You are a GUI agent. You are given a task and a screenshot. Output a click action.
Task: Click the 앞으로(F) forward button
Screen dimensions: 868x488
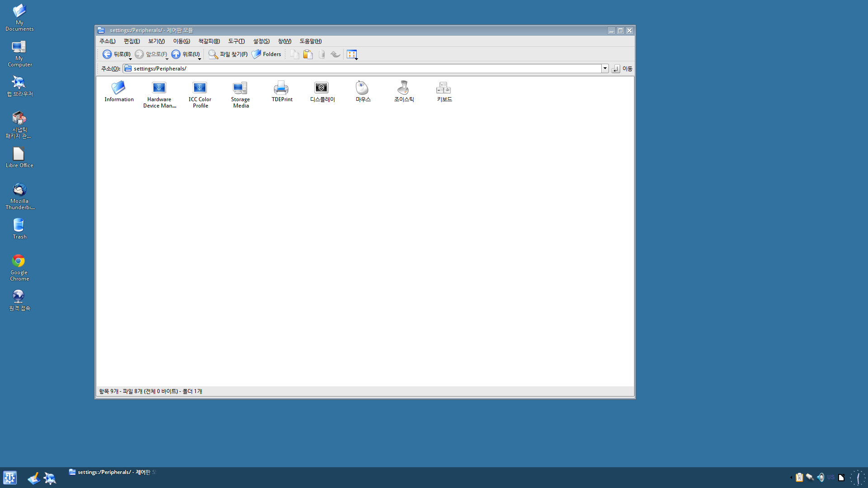coord(151,54)
